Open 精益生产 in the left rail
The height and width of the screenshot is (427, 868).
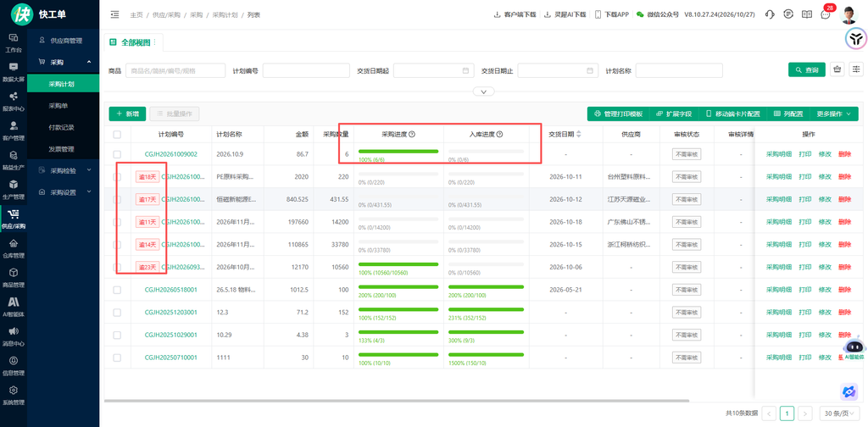pyautogui.click(x=14, y=160)
